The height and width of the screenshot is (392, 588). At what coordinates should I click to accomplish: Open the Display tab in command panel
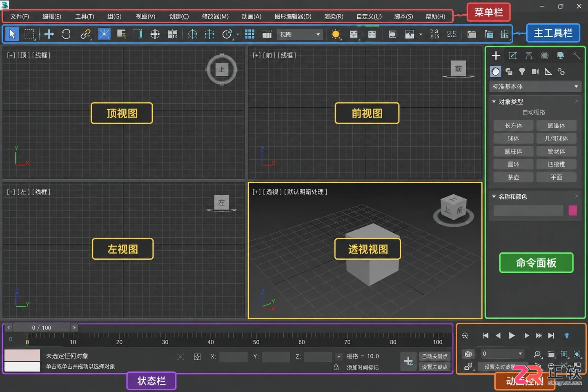click(x=561, y=56)
